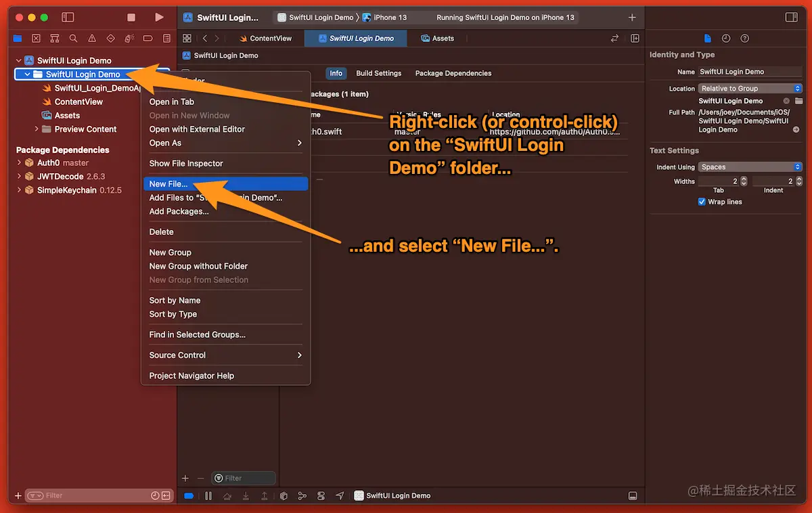This screenshot has height=513, width=812.
Task: Open the Issue navigator warning icon
Action: click(92, 39)
